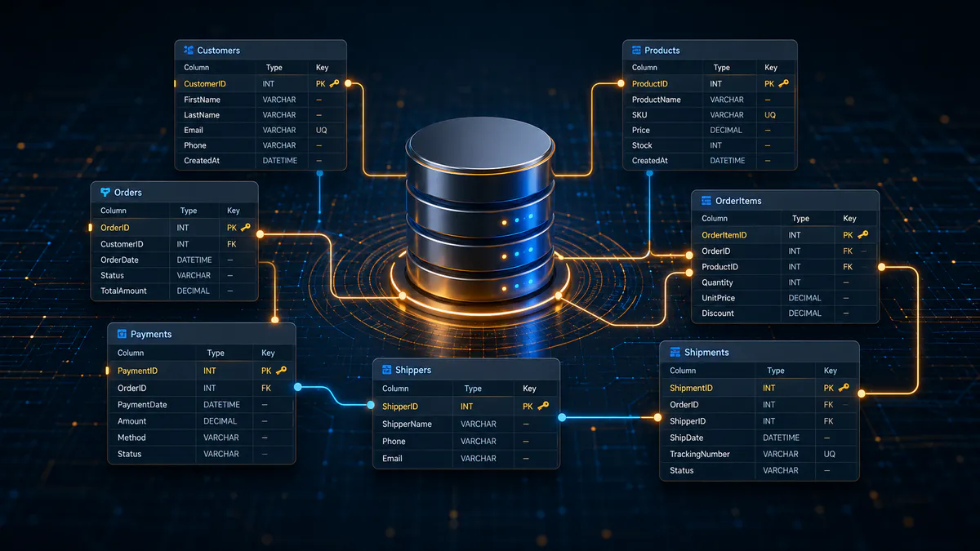Click the key icon in PaymentID row
The height and width of the screenshot is (551, 980).
tap(282, 370)
